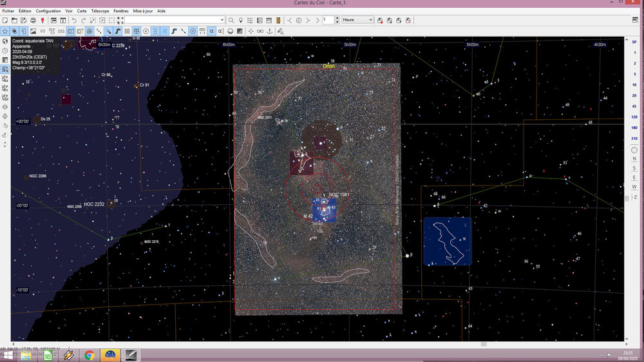644x362 pixels.
Task: Open the calendar icon in toolbar
Action: [269, 20]
